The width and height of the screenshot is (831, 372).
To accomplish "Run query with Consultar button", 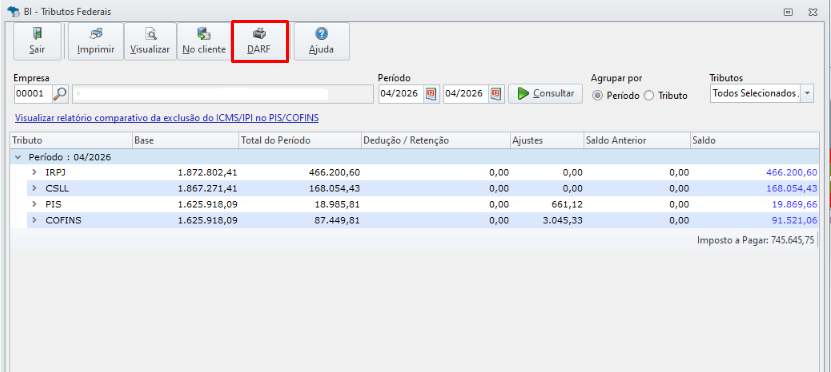I will [545, 94].
